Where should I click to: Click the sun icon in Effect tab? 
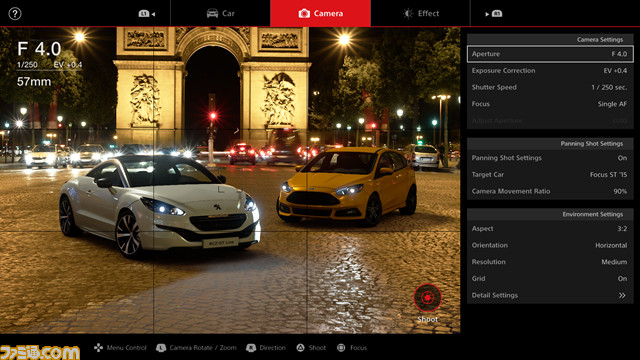pyautogui.click(x=408, y=13)
